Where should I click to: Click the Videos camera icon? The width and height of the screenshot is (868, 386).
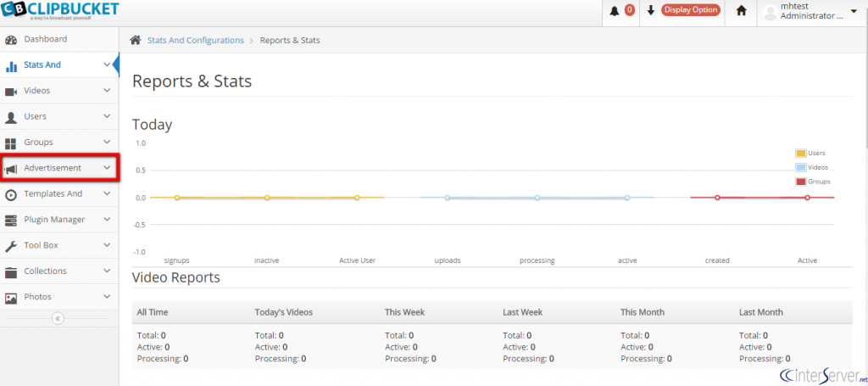(10, 92)
